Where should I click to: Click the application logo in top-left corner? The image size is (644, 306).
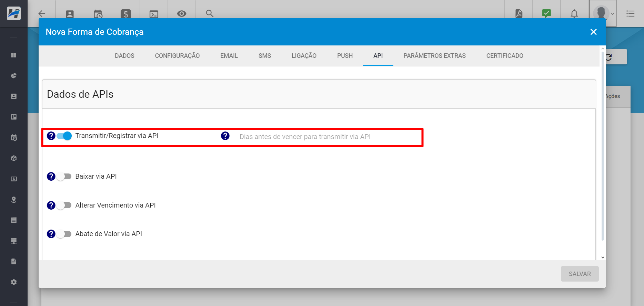coord(14,13)
